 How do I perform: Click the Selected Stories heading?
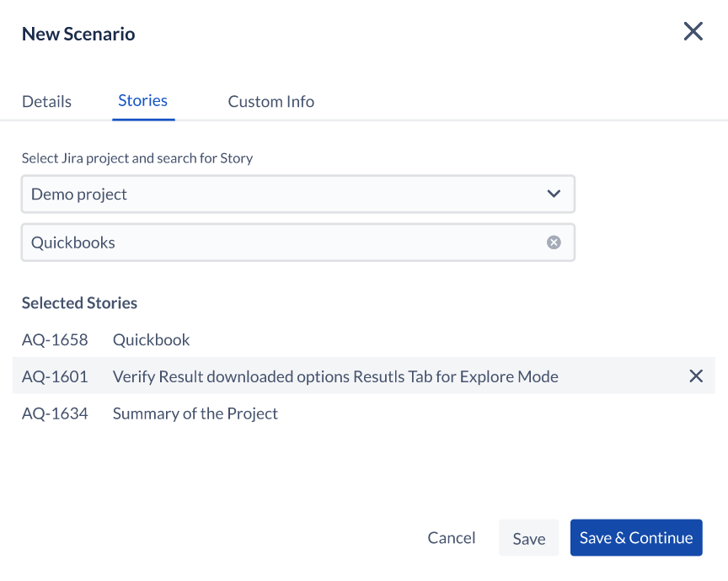click(79, 302)
